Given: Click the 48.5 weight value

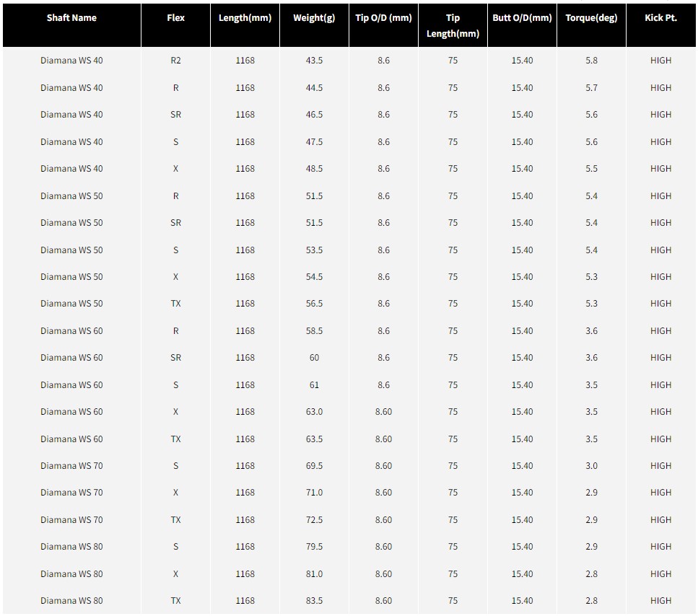Looking at the screenshot, I should tap(314, 169).
